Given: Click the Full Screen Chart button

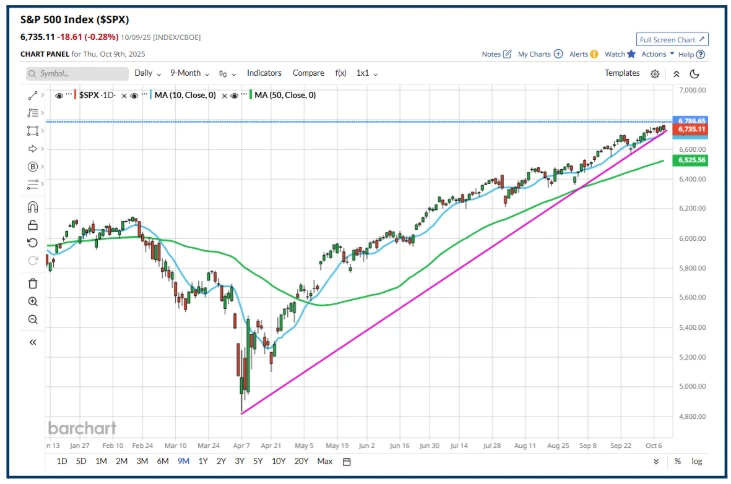Looking at the screenshot, I should coord(672,39).
